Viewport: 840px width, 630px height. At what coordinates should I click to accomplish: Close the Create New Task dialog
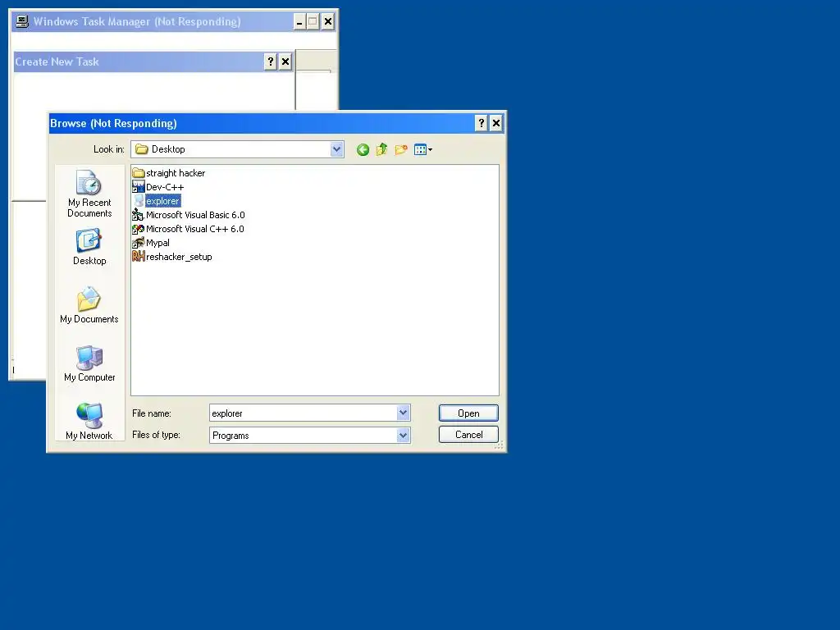(285, 62)
